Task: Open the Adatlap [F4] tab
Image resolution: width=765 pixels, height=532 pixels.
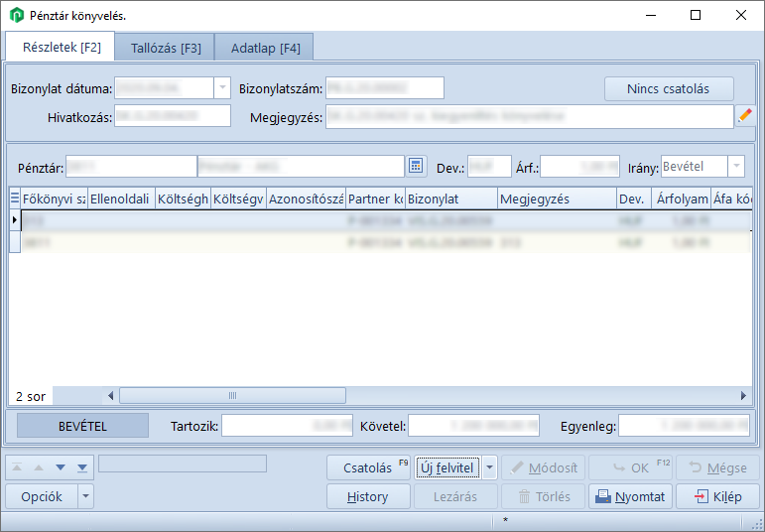Action: 265,48
